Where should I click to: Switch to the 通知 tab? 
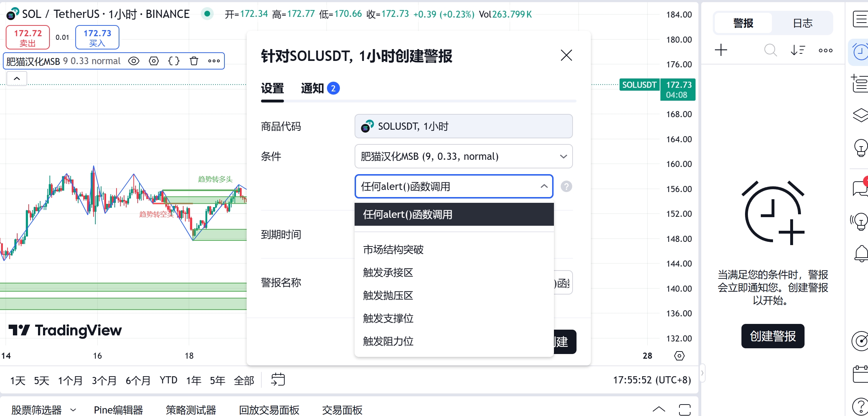(x=320, y=88)
